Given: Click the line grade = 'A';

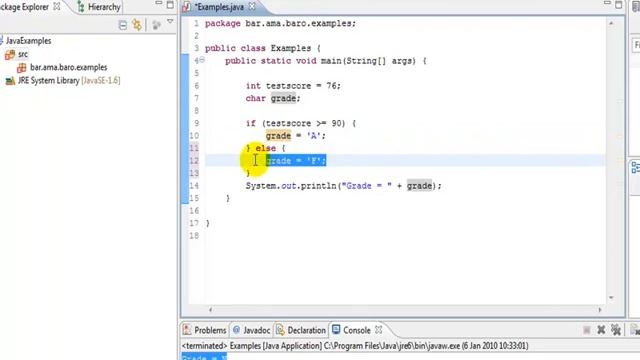Looking at the screenshot, I should click(x=296, y=136).
